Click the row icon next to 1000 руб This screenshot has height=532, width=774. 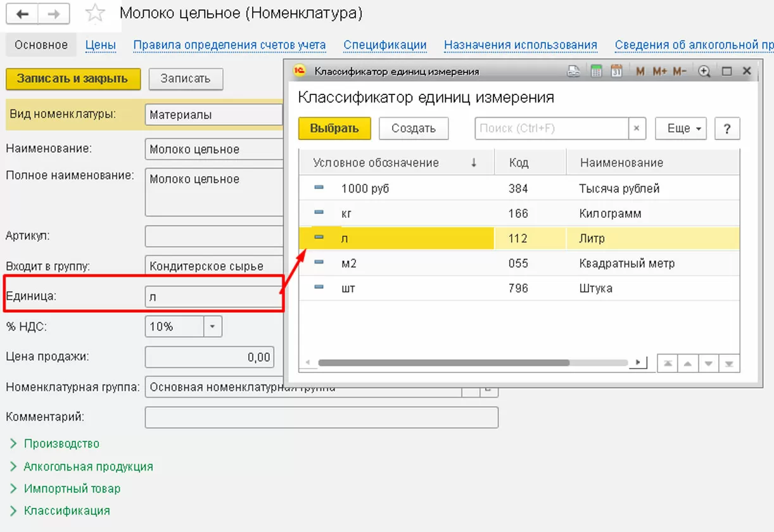pos(319,188)
